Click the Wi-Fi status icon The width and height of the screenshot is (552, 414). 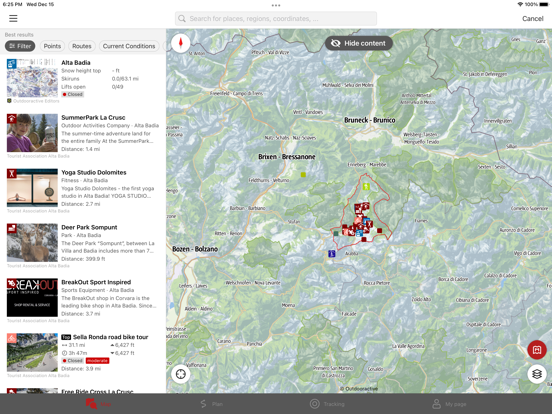coord(520,4)
